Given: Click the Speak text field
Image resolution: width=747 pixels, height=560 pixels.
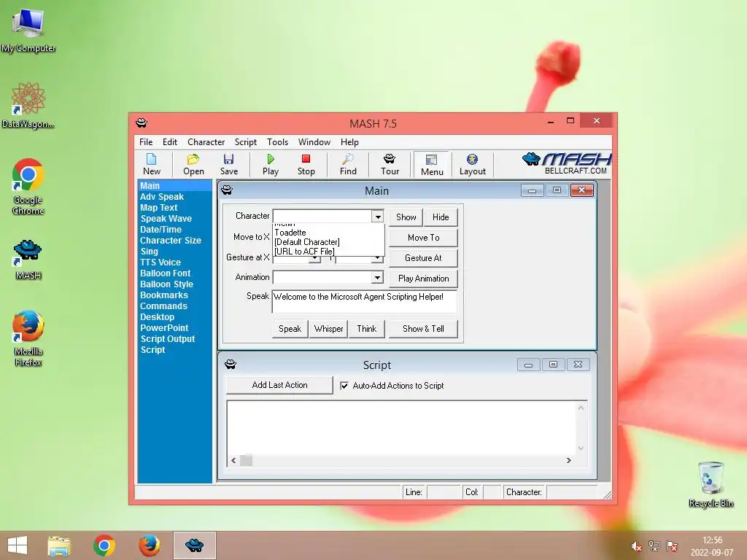Looking at the screenshot, I should pyautogui.click(x=365, y=301).
